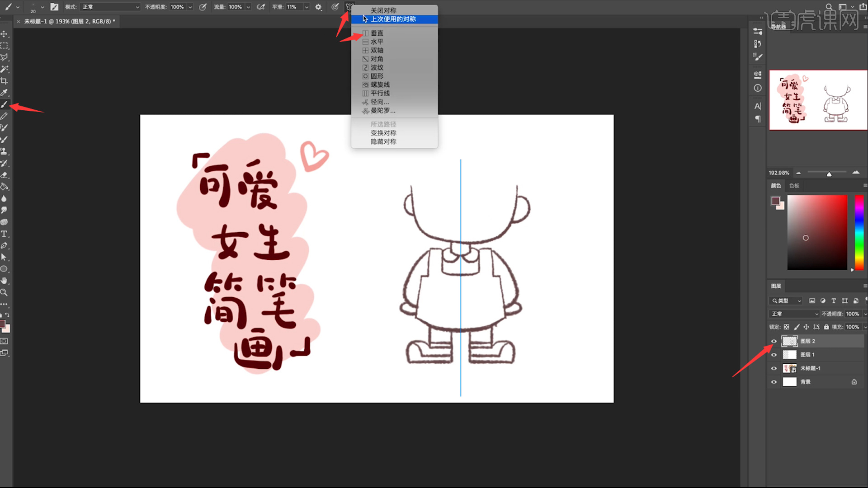Open the tool preset picker arrow

tap(18, 7)
